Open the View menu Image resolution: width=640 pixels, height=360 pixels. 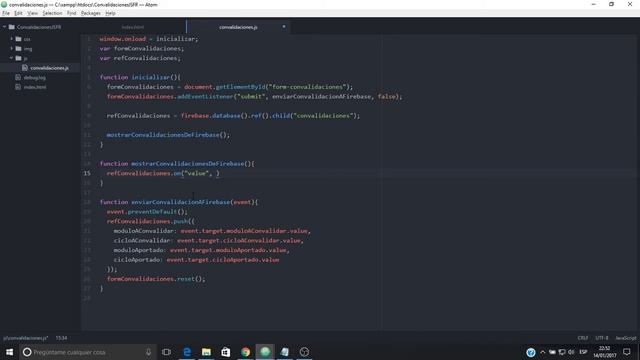(32, 13)
